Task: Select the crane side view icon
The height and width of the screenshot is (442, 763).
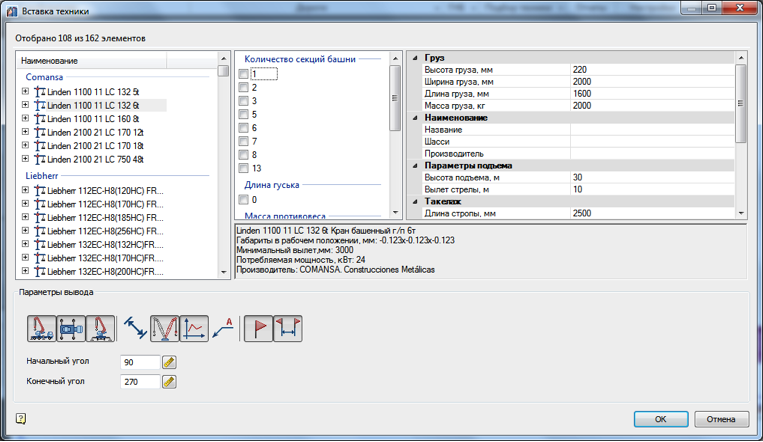Action: (x=42, y=328)
